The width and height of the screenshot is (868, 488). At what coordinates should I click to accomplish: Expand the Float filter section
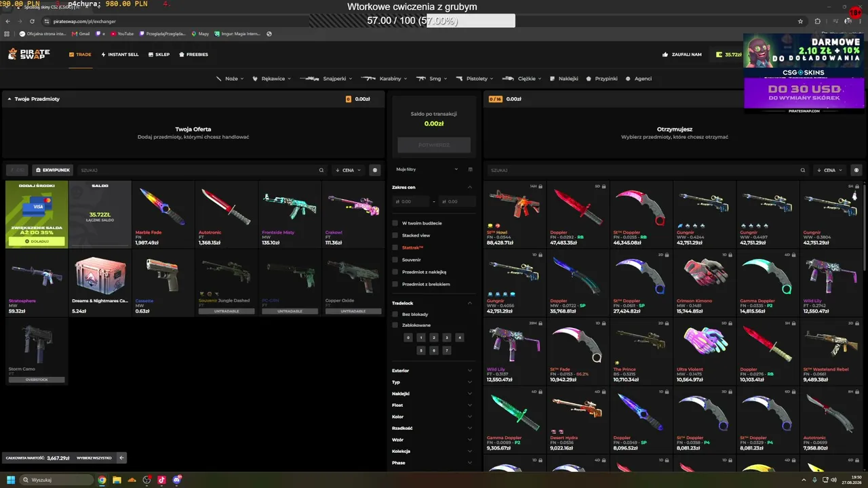433,405
